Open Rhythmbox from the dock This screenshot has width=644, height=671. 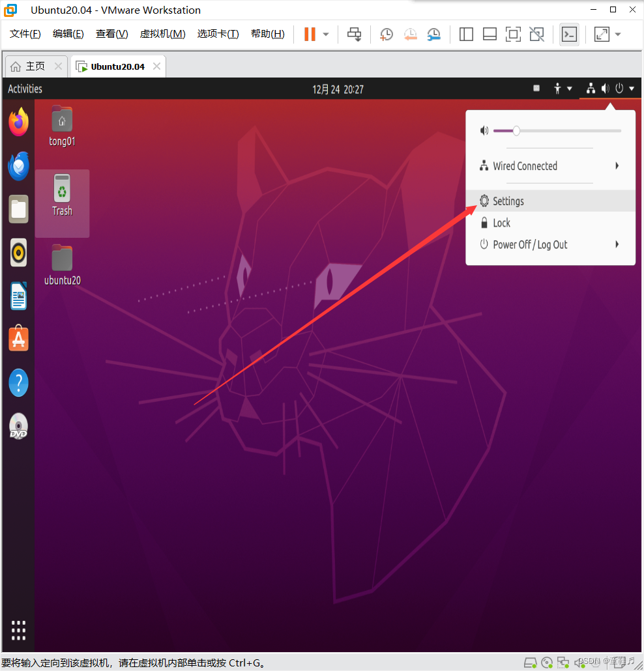(x=18, y=253)
